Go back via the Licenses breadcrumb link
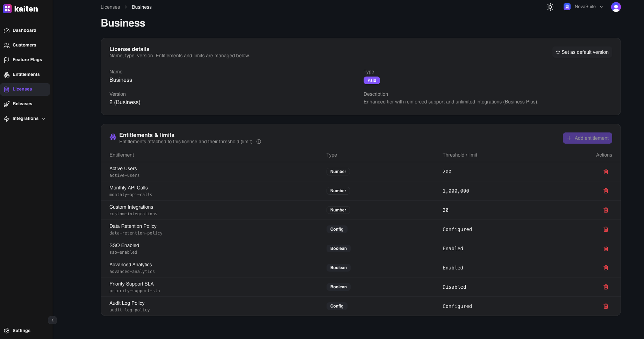 point(110,7)
